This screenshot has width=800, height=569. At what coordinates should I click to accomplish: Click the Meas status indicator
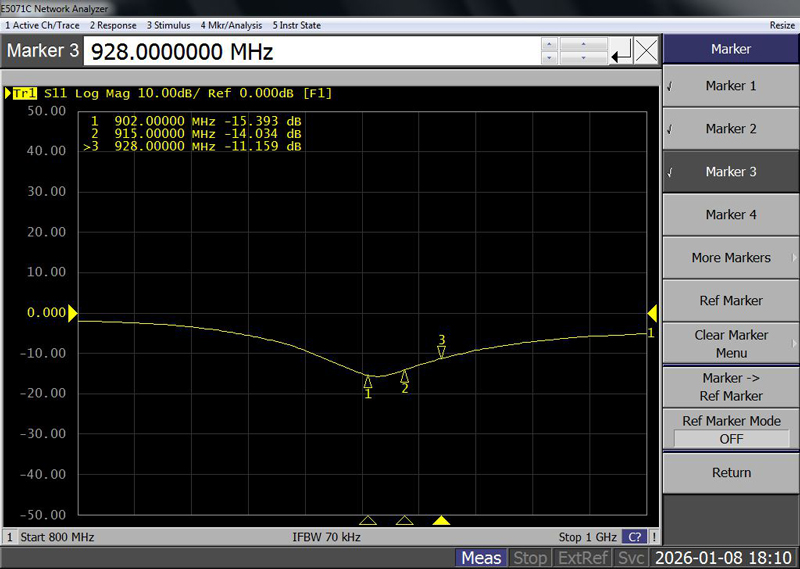(481, 558)
